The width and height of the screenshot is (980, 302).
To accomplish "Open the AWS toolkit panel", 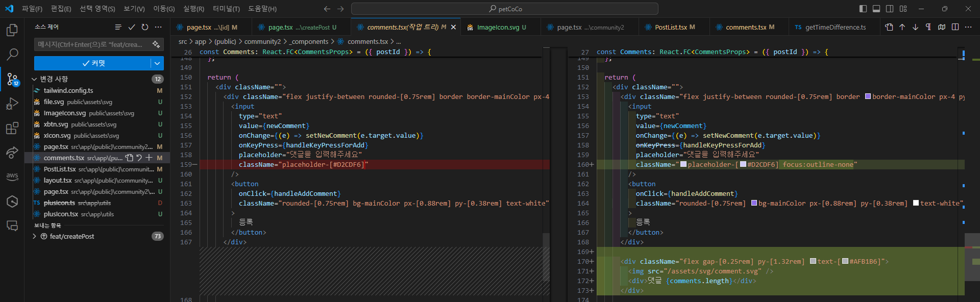I will click(12, 176).
